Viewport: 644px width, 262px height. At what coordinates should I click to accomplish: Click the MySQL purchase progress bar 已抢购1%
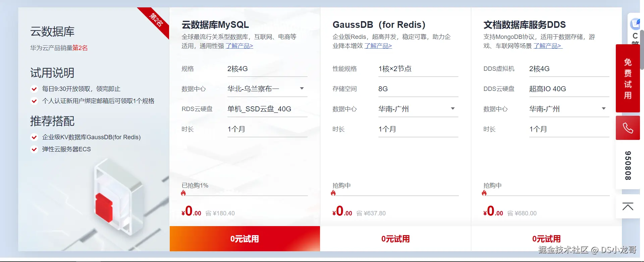coord(245,196)
